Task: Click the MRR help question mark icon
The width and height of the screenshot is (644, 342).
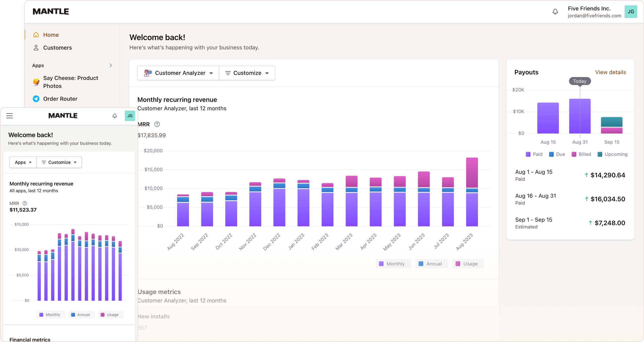Action: (x=157, y=124)
